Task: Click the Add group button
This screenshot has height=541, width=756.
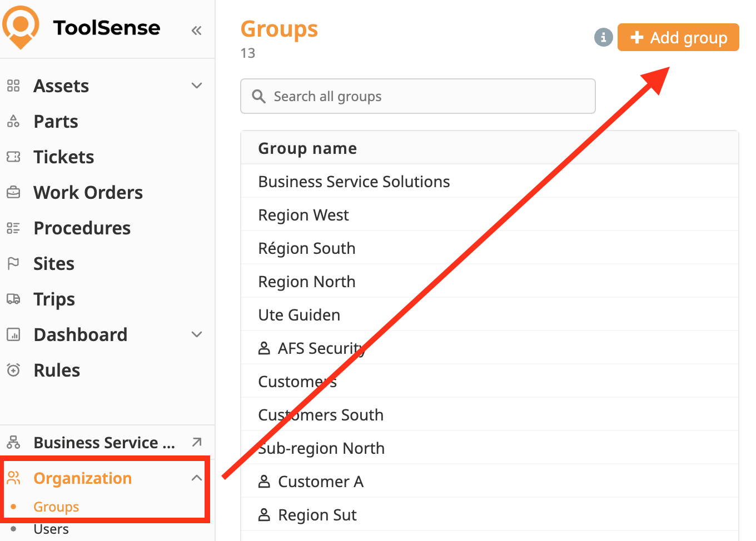Action: pyautogui.click(x=678, y=38)
